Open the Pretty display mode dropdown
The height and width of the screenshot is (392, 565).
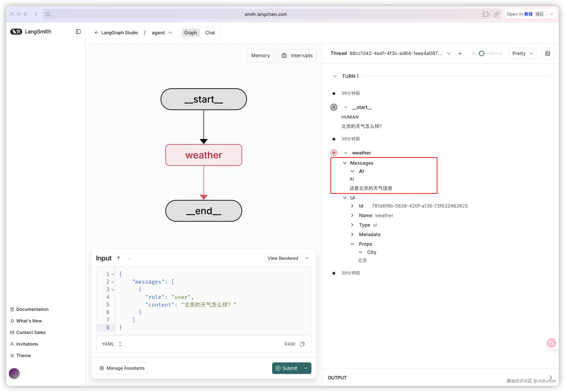click(522, 54)
